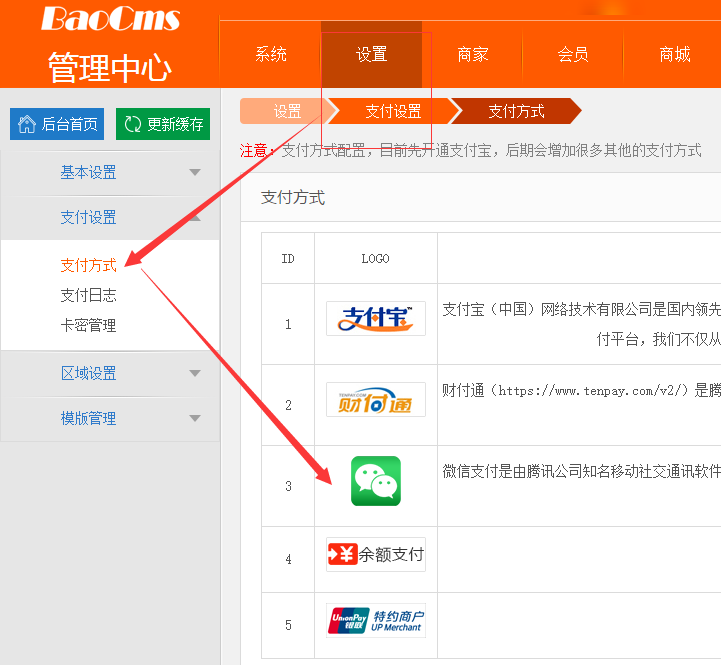Open the 商城 top menu
721x665 pixels.
tap(674, 54)
